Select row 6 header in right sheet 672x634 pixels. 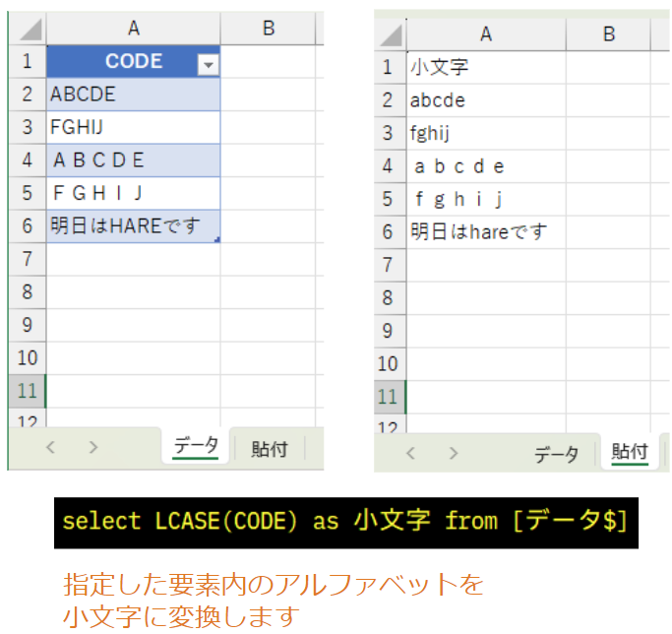388,232
